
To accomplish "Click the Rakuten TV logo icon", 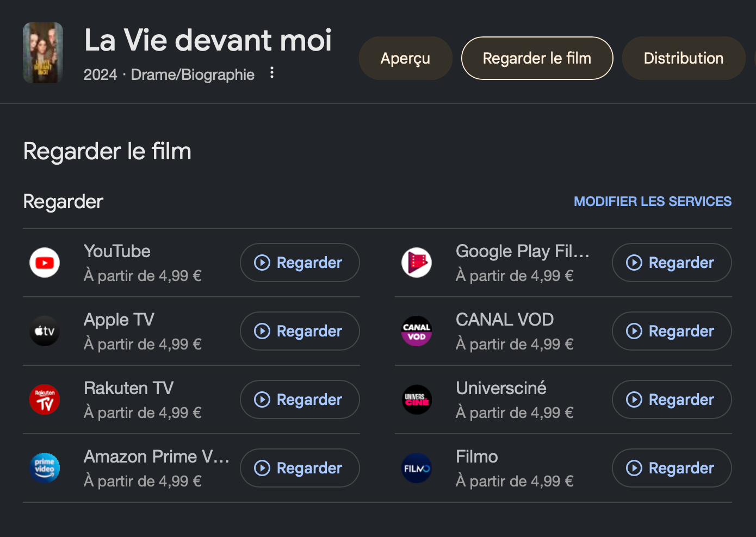I will pyautogui.click(x=45, y=399).
